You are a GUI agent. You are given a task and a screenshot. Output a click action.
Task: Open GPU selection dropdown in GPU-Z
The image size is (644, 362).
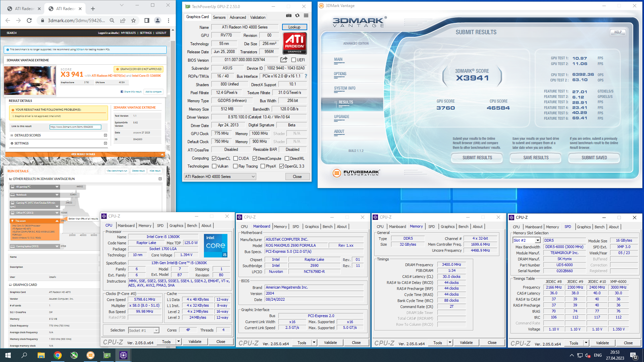[x=220, y=177]
